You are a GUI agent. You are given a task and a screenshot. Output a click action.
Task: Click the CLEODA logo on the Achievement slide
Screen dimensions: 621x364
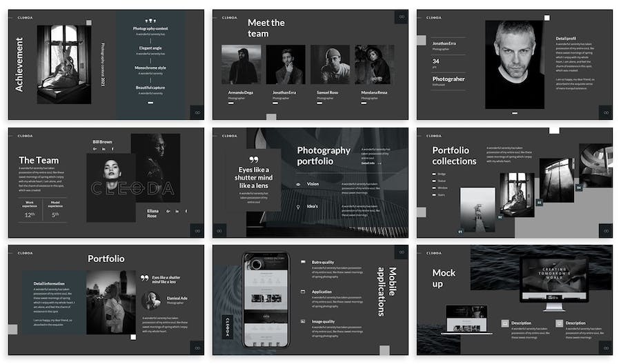(26, 18)
